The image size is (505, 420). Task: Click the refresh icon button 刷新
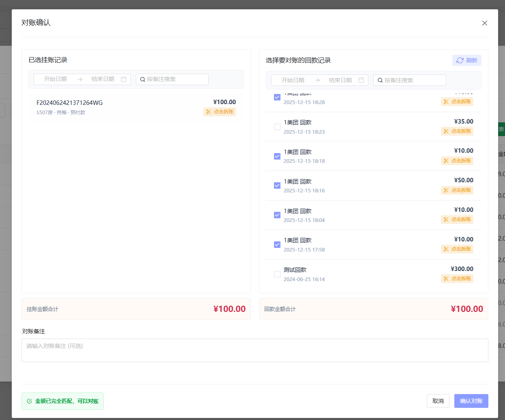click(466, 60)
